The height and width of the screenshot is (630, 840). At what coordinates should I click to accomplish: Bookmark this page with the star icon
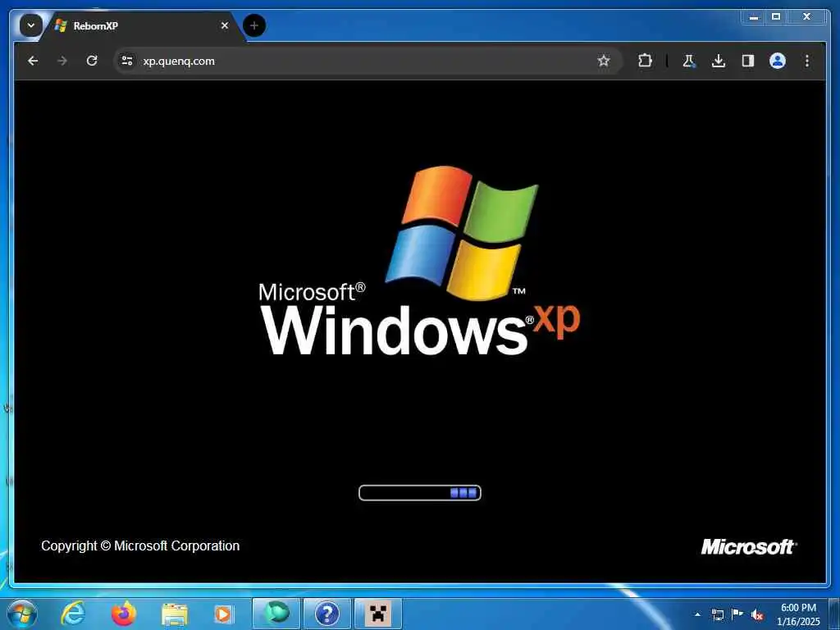(604, 61)
